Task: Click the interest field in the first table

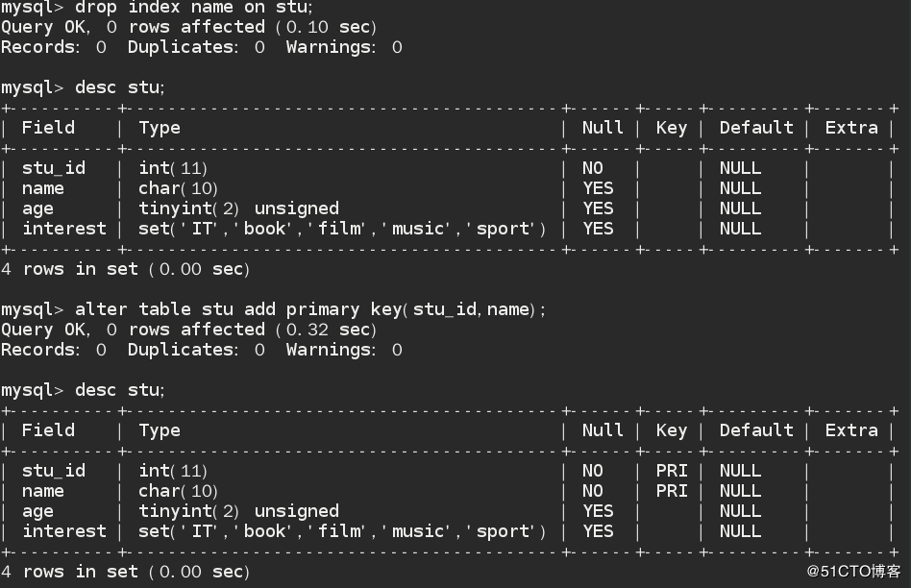Action: pos(64,229)
